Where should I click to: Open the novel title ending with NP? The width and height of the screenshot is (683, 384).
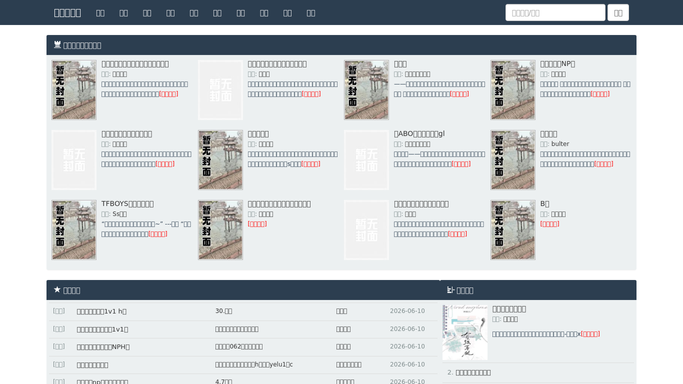click(558, 64)
